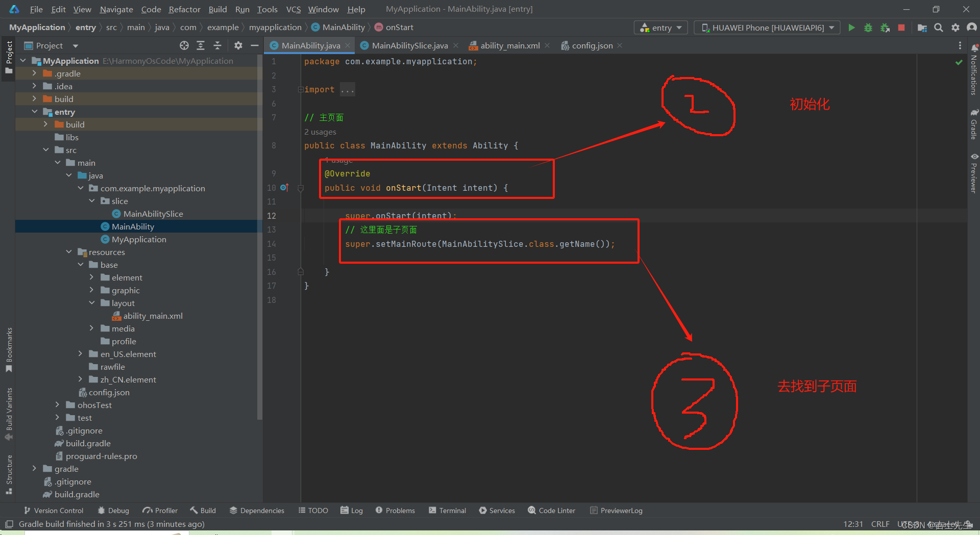Open Search Everywhere magnifier icon

click(938, 28)
